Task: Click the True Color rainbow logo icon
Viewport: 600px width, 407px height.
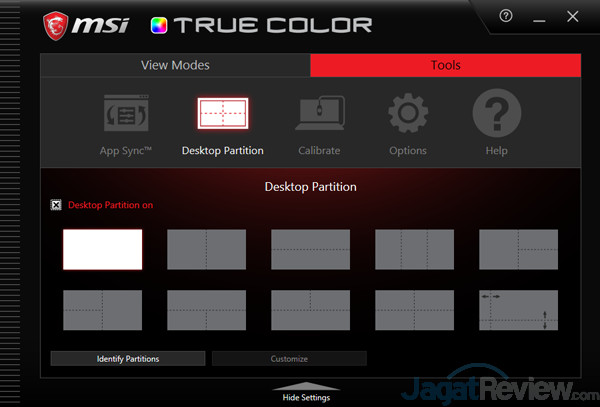Action: 158,24
